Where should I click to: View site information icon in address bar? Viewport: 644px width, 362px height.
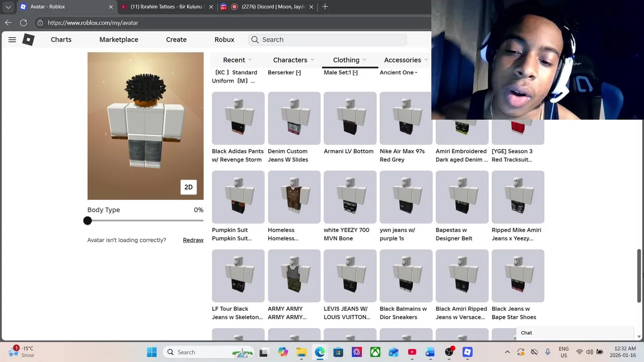pyautogui.click(x=40, y=23)
